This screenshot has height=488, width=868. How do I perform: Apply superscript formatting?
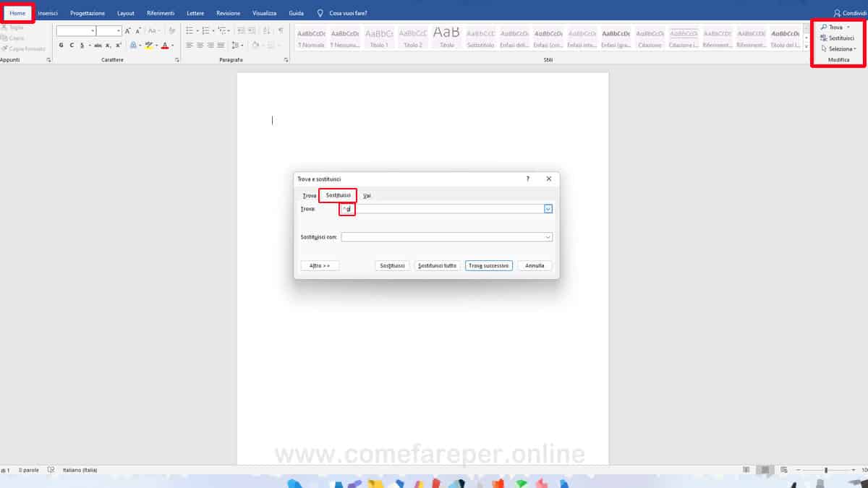(x=118, y=45)
